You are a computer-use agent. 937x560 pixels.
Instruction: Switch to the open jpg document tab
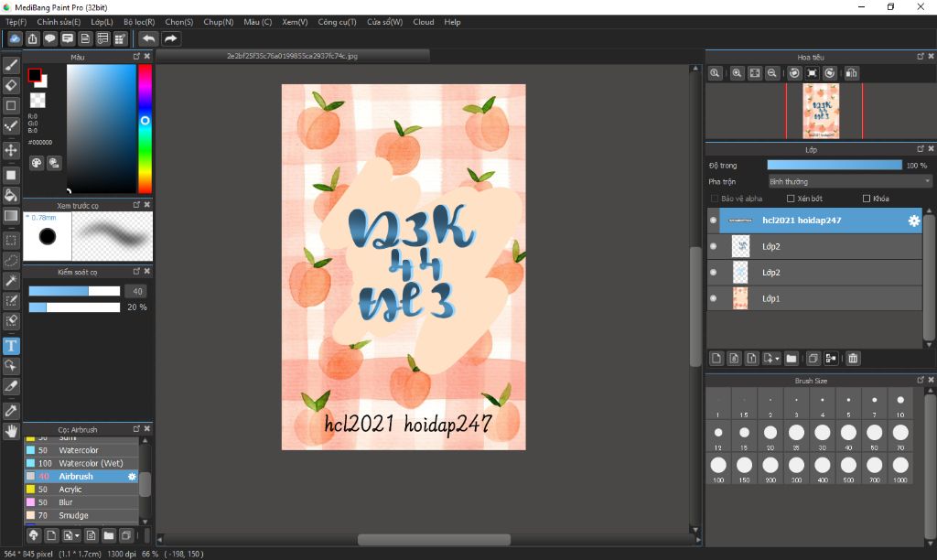pyautogui.click(x=292, y=56)
